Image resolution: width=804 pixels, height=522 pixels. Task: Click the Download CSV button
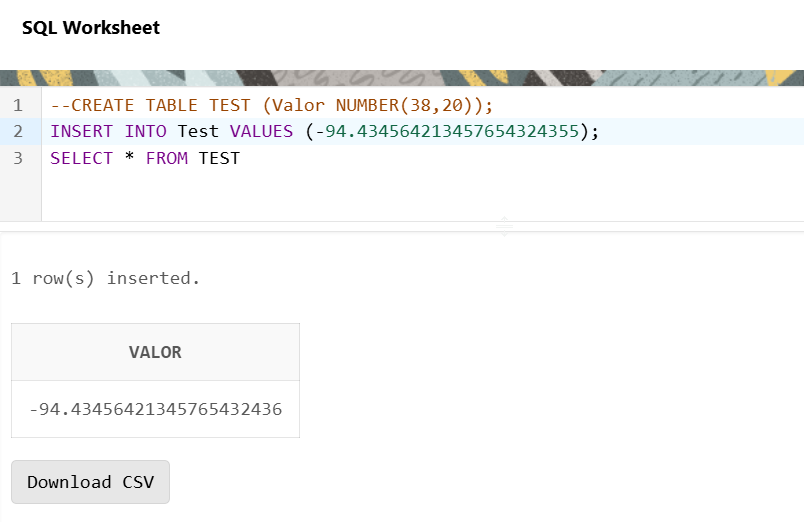(x=90, y=482)
